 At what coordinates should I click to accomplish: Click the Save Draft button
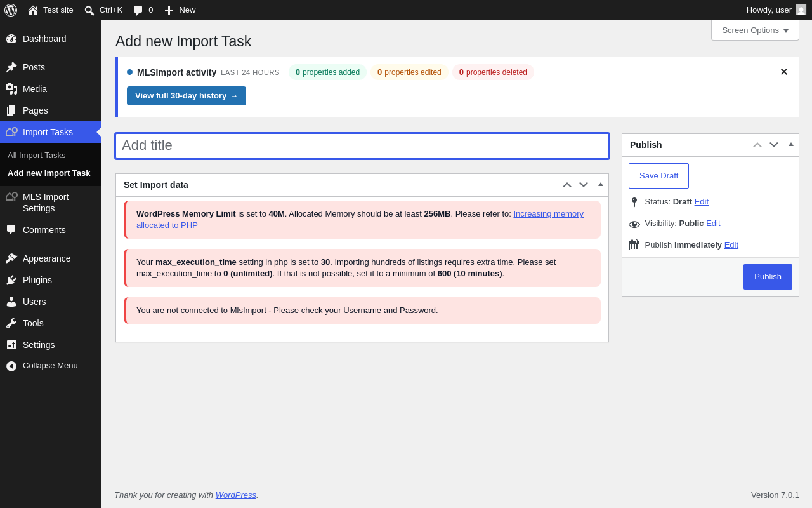658,176
